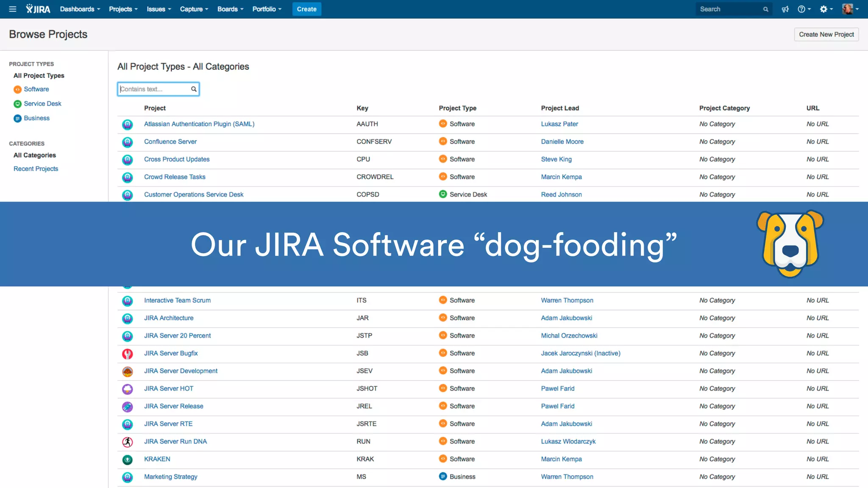Click the Project Lead column header
868x488 pixels.
click(560, 108)
